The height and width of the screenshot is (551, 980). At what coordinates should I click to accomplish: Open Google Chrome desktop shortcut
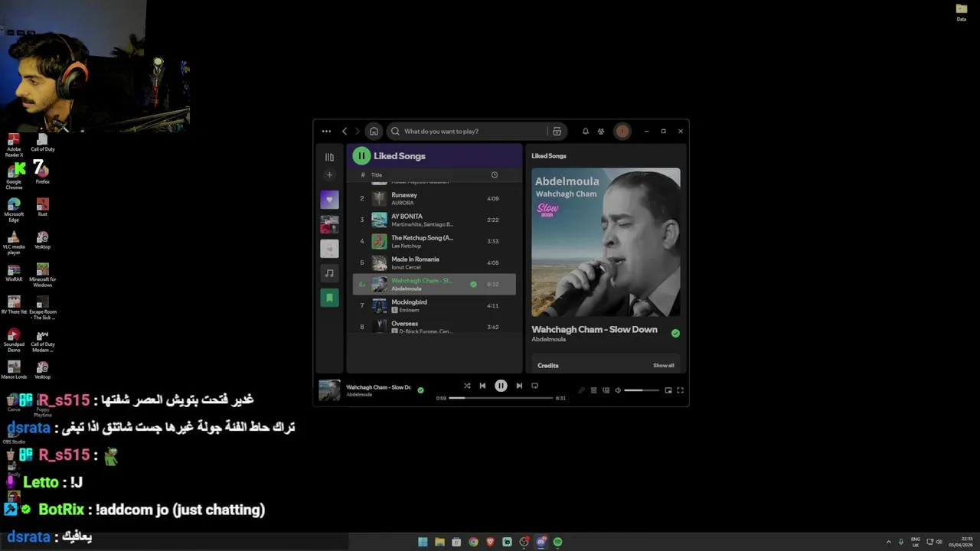point(14,175)
